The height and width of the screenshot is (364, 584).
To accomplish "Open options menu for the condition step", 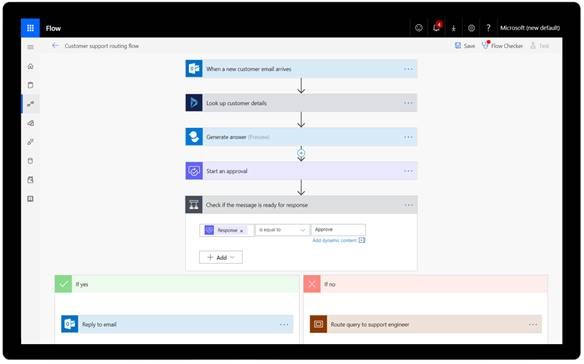I will (408, 205).
